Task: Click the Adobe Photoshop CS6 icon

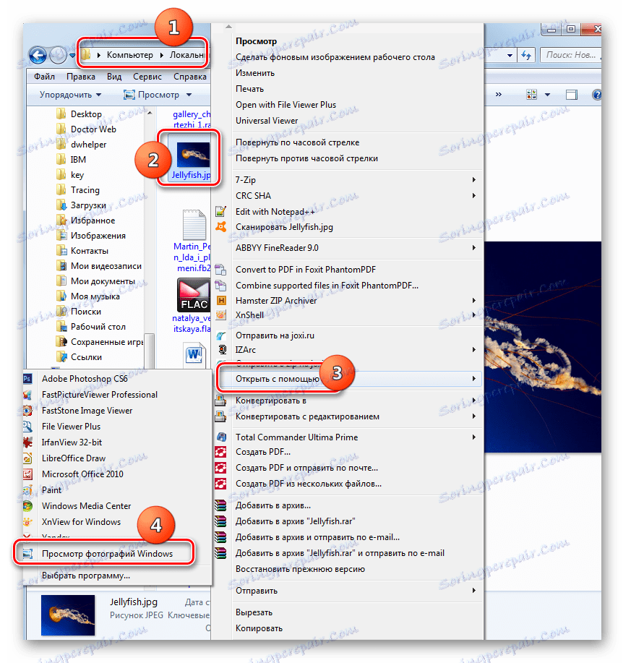Action: tap(27, 379)
